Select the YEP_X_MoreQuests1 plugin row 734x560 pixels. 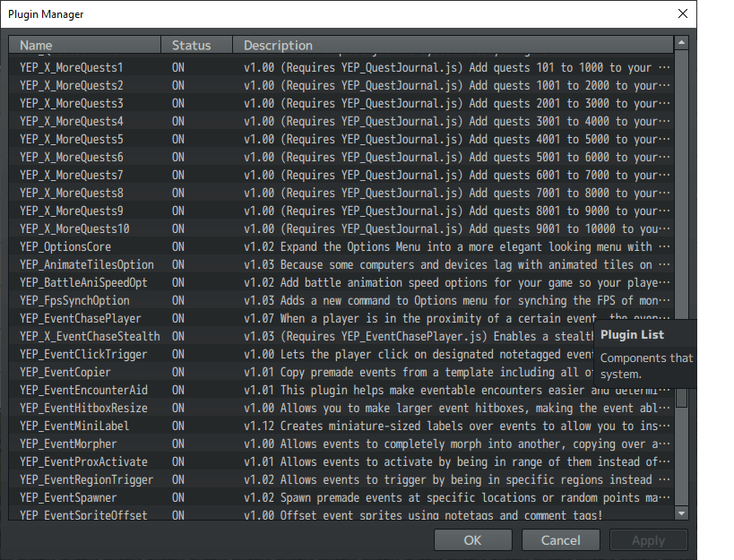341,67
